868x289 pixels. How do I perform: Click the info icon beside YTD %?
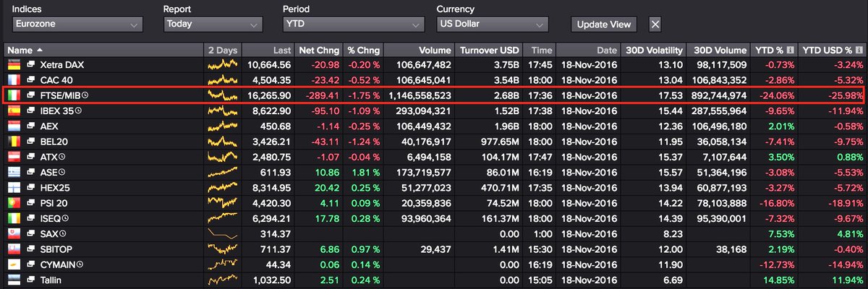[791, 51]
